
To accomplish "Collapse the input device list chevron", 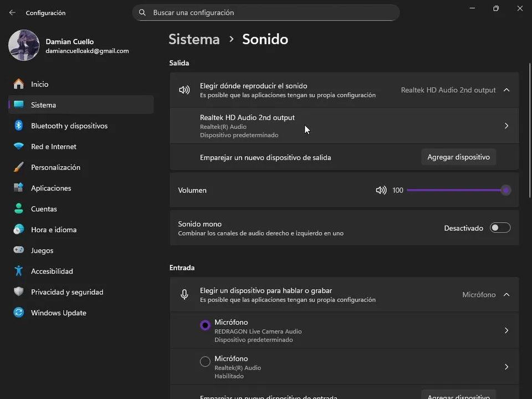I will pos(507,295).
